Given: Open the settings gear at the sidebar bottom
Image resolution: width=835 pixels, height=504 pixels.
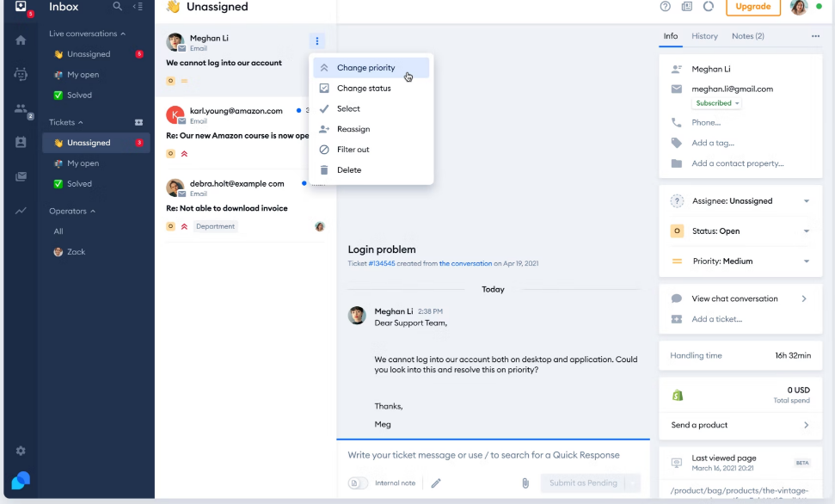Looking at the screenshot, I should coord(20,450).
